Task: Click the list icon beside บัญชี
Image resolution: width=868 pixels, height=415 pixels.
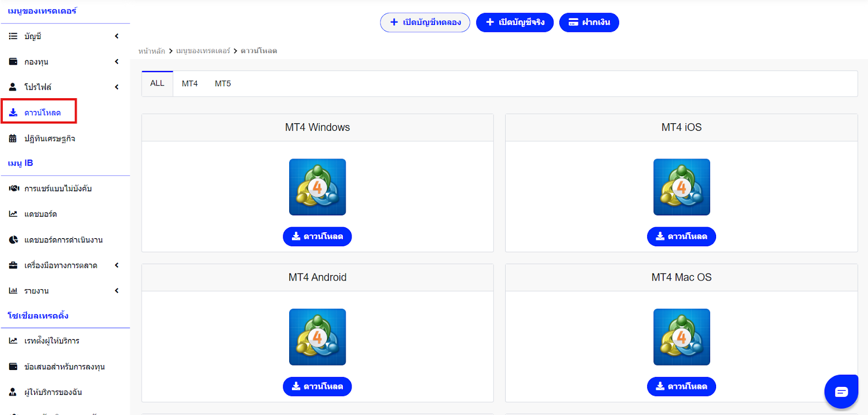Action: [13, 36]
